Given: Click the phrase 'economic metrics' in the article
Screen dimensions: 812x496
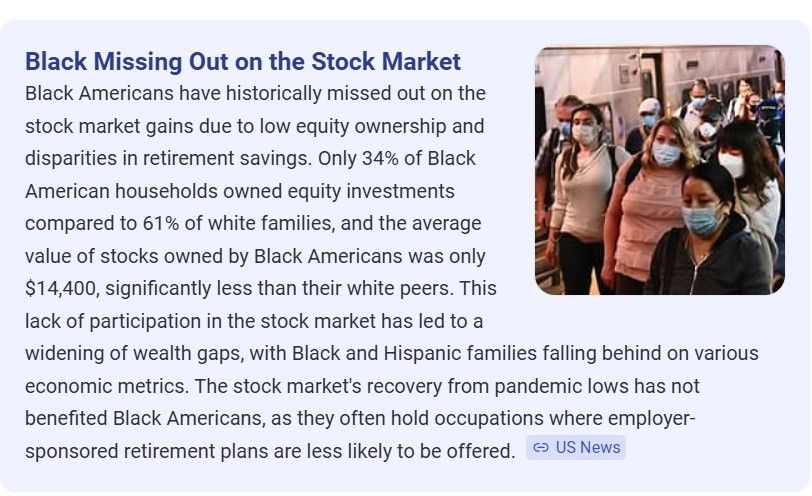Looking at the screenshot, I should pyautogui.click(x=107, y=386).
